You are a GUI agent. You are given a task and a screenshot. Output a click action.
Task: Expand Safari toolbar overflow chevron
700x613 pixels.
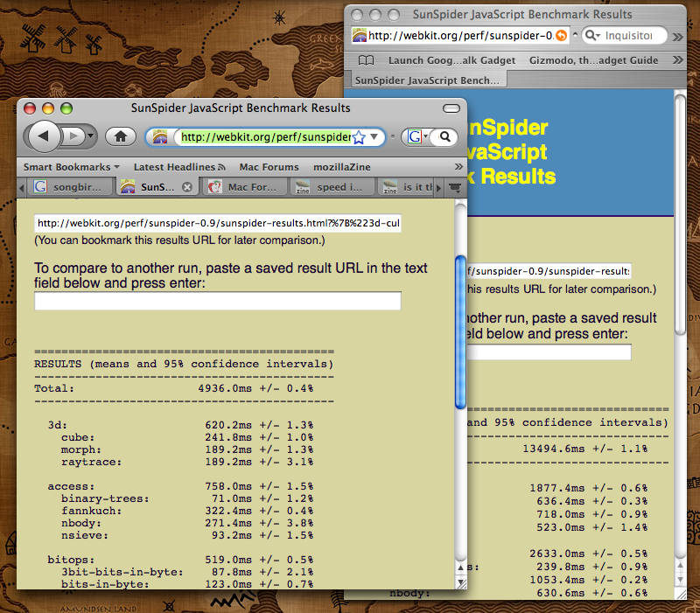coord(677,37)
